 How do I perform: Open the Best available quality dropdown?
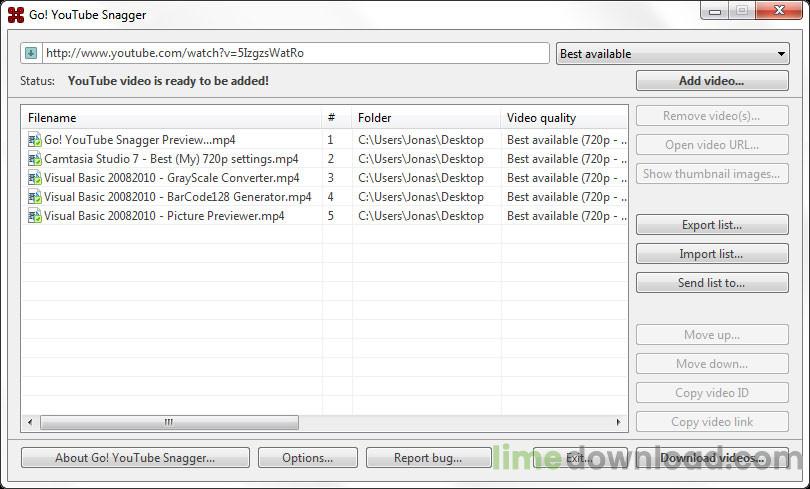pyautogui.click(x=673, y=54)
